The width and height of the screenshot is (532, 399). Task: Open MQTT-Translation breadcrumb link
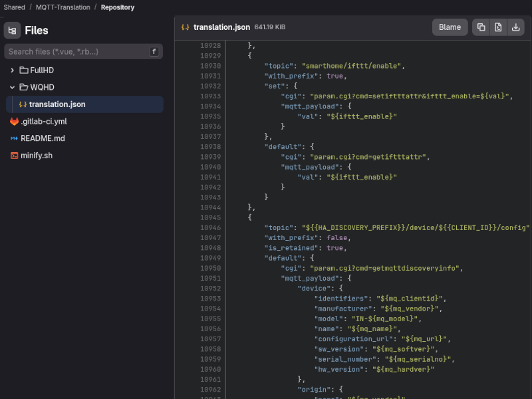click(63, 7)
